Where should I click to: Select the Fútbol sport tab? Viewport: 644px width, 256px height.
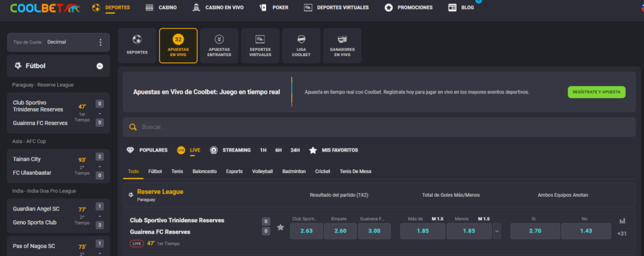coord(155,171)
